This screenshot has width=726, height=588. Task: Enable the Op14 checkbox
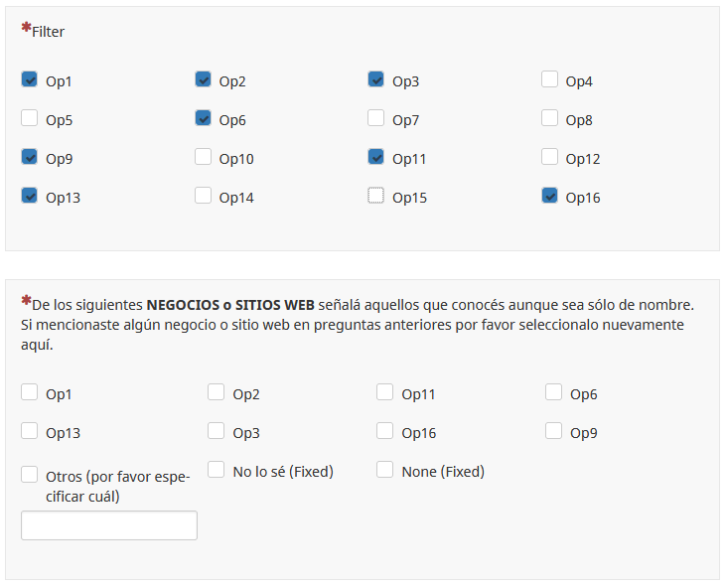[204, 196]
